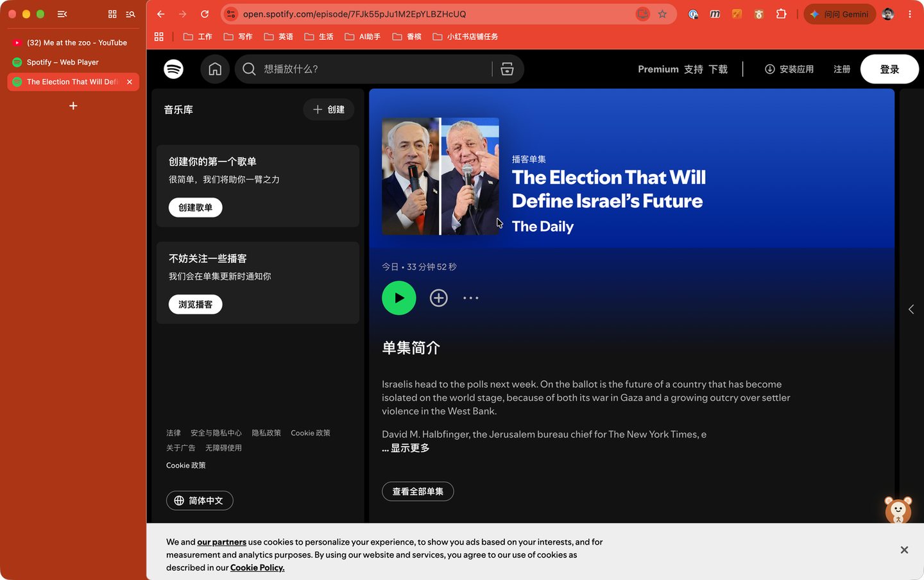Add episode to library with plus-circle icon

[439, 298]
